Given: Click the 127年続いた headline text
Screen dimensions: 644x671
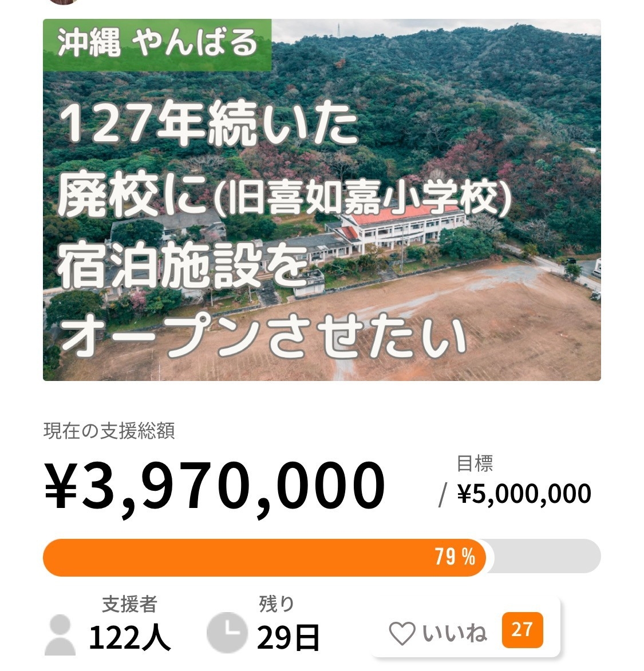Looking at the screenshot, I should click(210, 124).
